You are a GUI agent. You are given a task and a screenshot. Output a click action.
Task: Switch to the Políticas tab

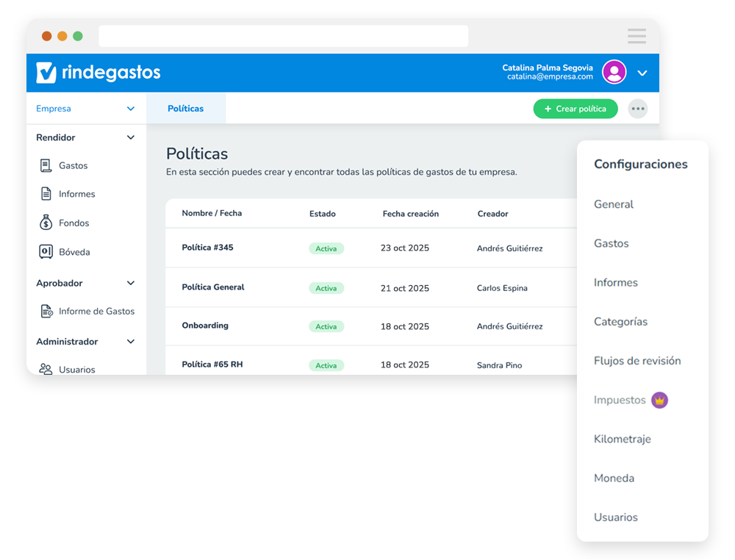(185, 109)
